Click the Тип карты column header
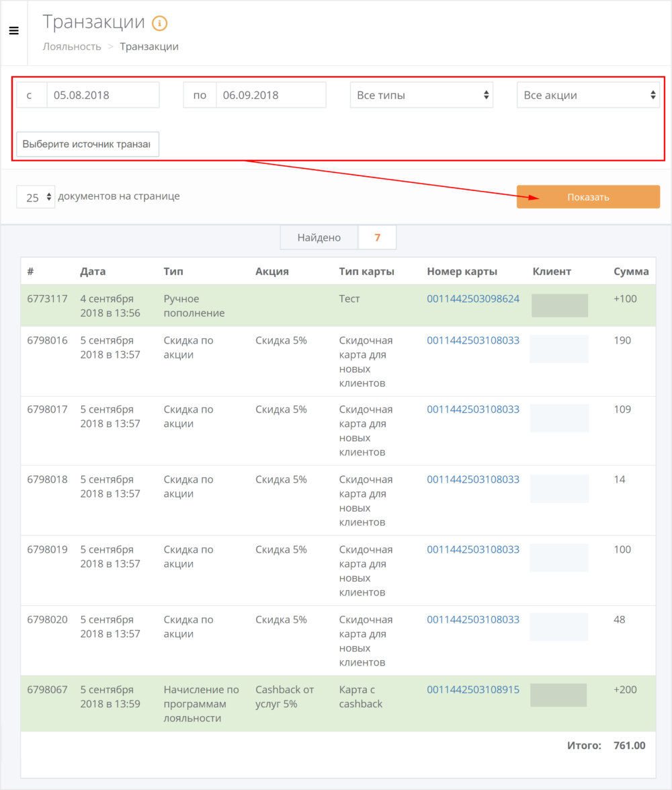Image resolution: width=672 pixels, height=790 pixels. tap(366, 272)
